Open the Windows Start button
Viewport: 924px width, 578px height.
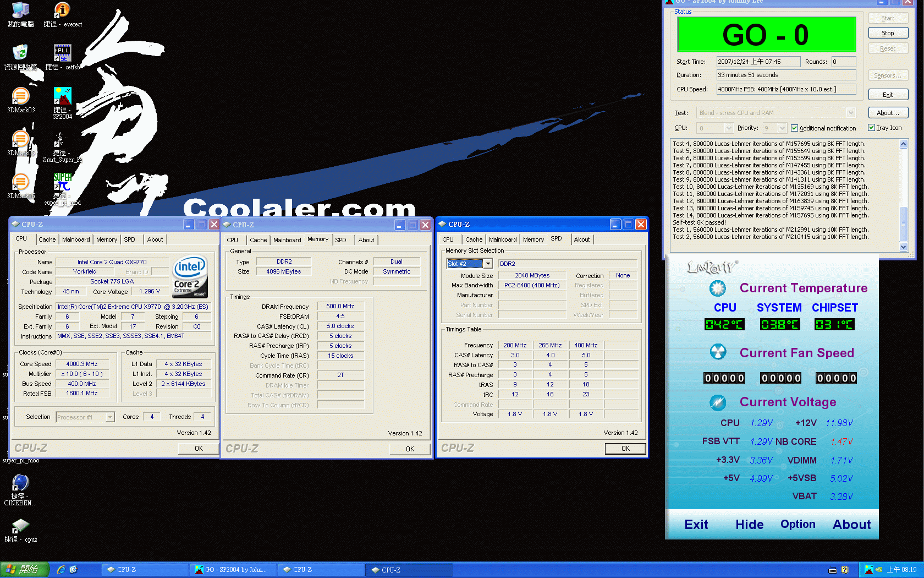pyautogui.click(x=25, y=570)
